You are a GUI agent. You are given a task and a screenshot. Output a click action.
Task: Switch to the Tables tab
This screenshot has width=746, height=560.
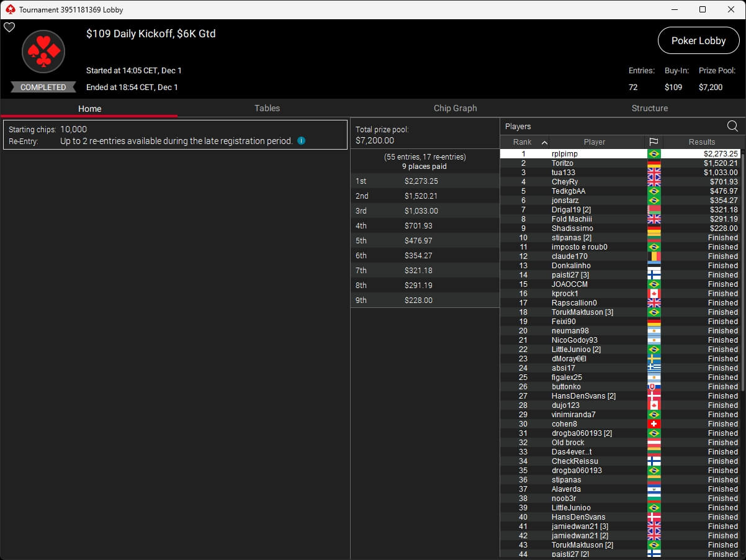[267, 108]
